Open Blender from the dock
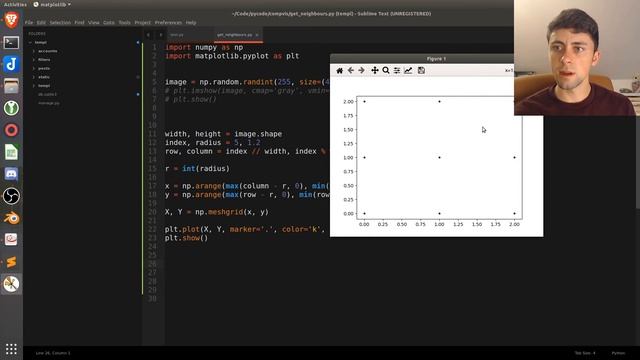 click(11, 218)
